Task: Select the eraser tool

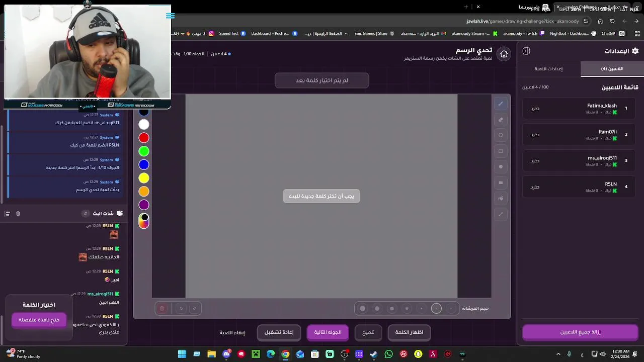Action: [x=501, y=120]
